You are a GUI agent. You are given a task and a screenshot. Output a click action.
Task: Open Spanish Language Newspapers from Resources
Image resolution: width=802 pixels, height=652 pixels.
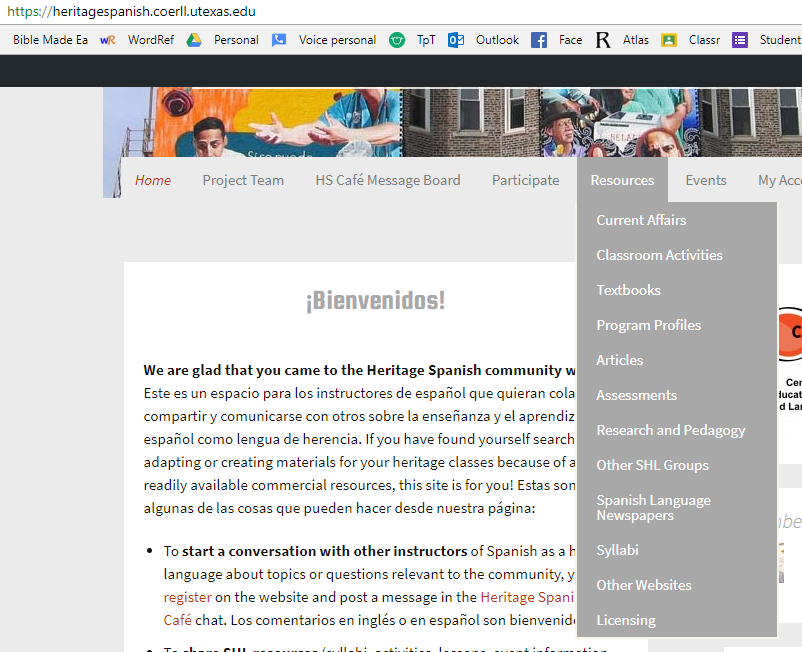coord(653,507)
